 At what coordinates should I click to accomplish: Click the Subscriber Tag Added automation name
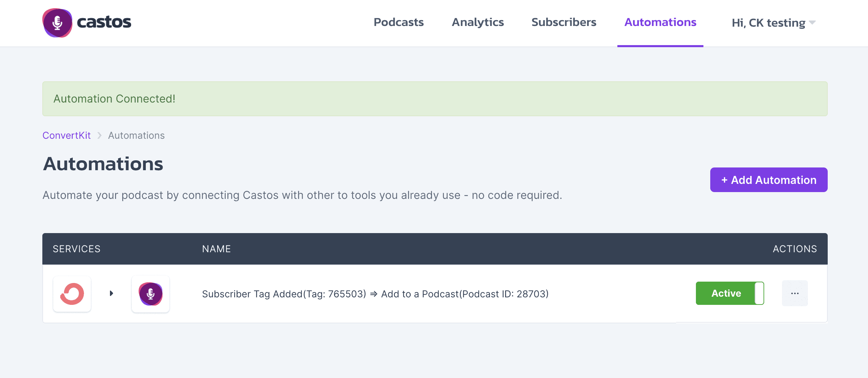(375, 294)
